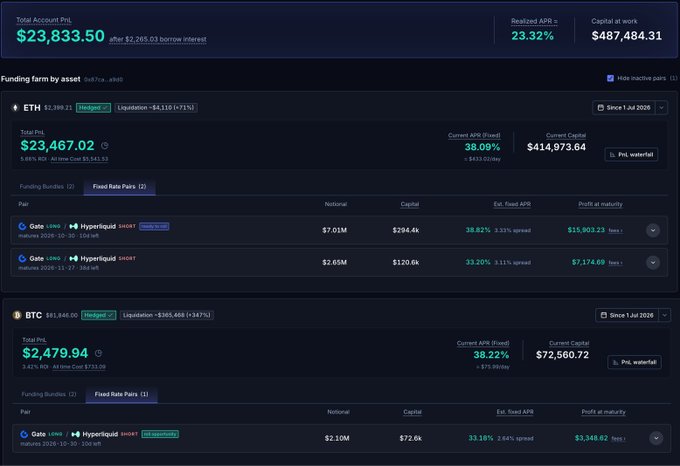
Task: Click the $72.6k capital value
Action: pos(411,438)
